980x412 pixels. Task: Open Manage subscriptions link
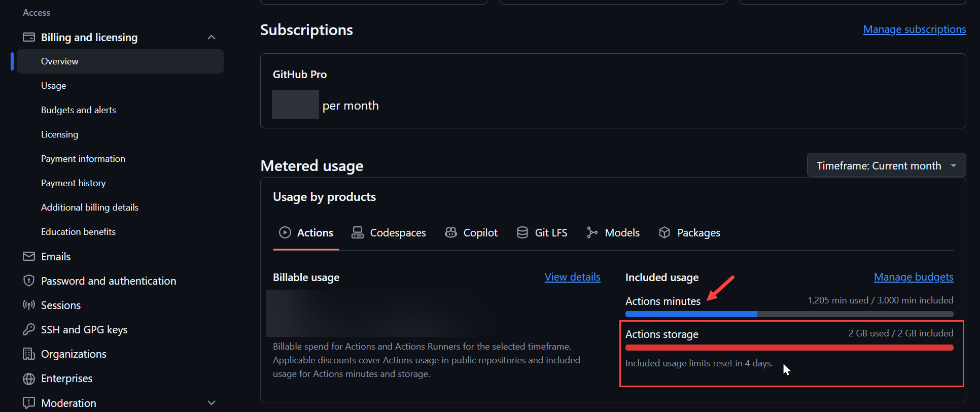coord(915,29)
